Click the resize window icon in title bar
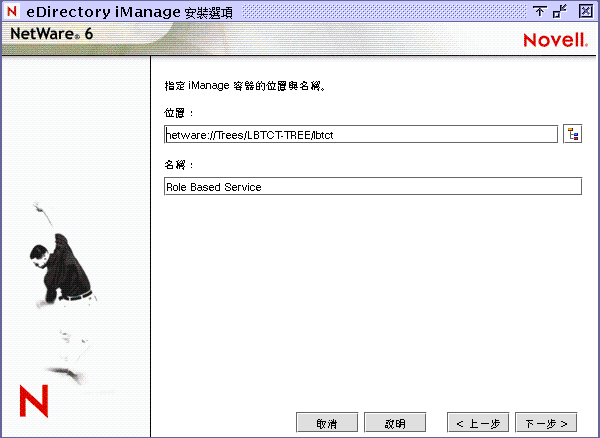600x438 pixels. 560,11
